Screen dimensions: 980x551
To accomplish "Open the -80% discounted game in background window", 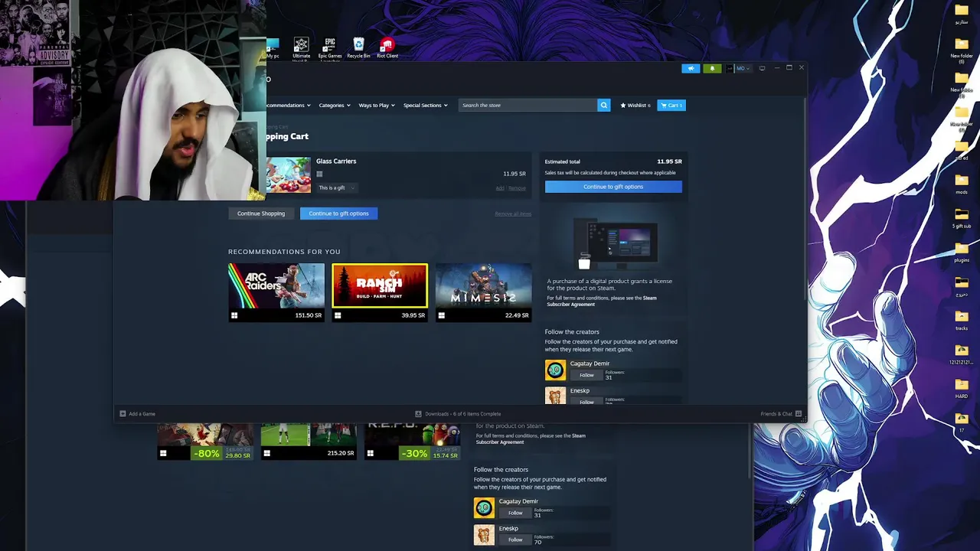I will coord(205,442).
